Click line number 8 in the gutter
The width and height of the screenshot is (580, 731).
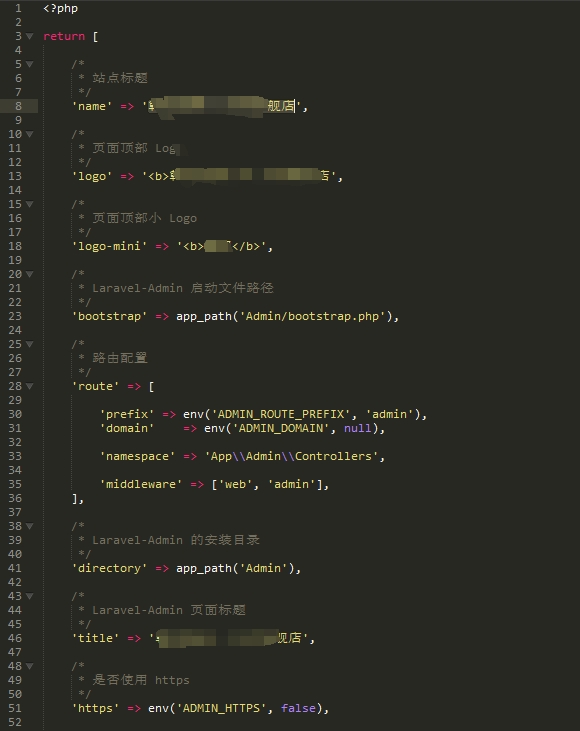coord(18,106)
